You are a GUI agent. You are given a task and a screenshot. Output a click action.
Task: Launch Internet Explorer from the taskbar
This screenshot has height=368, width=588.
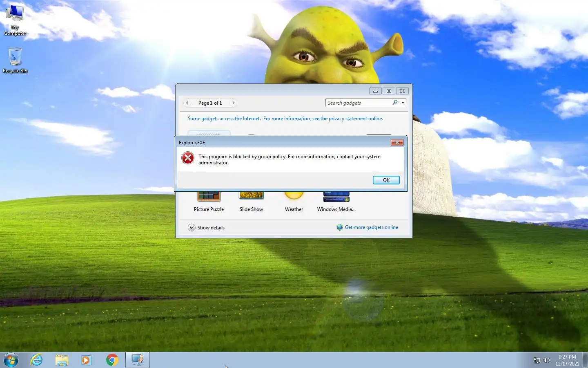pos(36,360)
